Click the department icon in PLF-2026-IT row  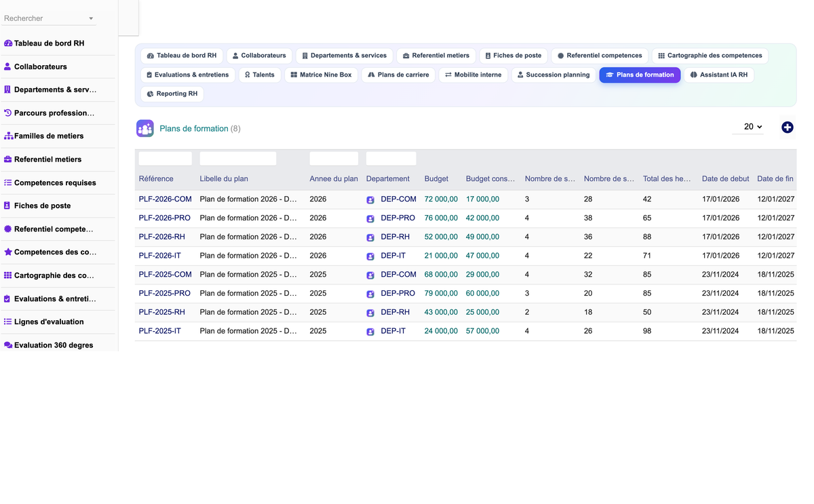tap(370, 256)
